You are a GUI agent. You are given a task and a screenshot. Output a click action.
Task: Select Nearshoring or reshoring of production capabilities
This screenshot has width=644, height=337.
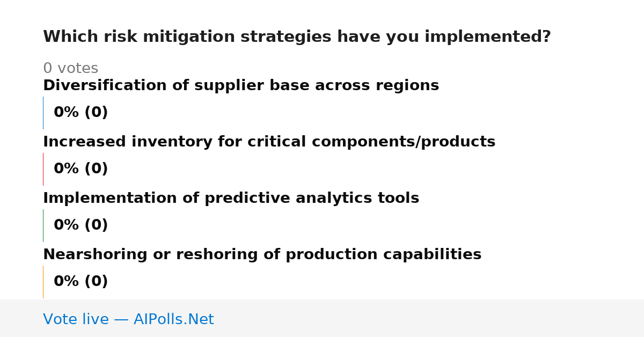pyautogui.click(x=262, y=255)
